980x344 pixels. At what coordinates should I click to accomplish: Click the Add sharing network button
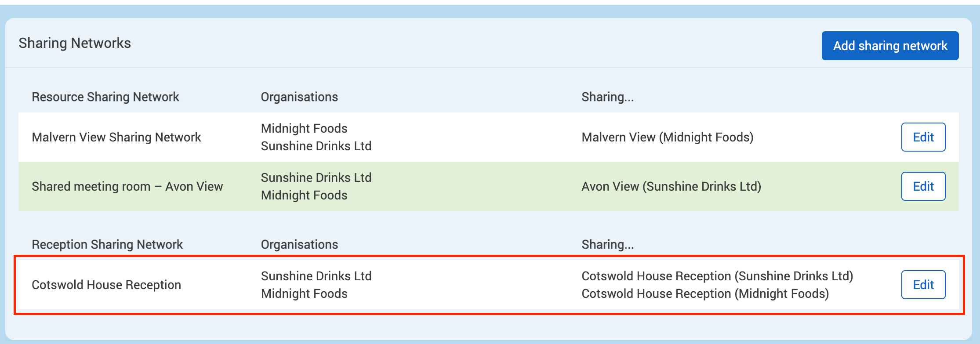pos(890,46)
